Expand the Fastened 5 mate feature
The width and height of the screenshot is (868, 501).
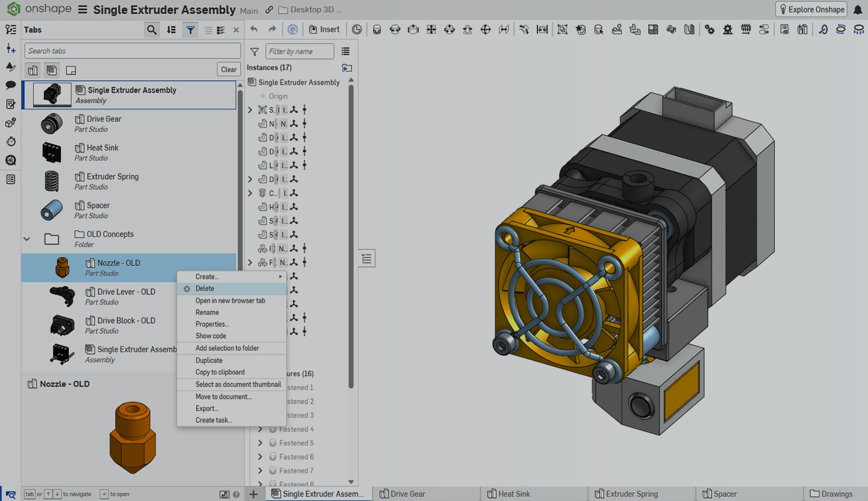coord(260,443)
